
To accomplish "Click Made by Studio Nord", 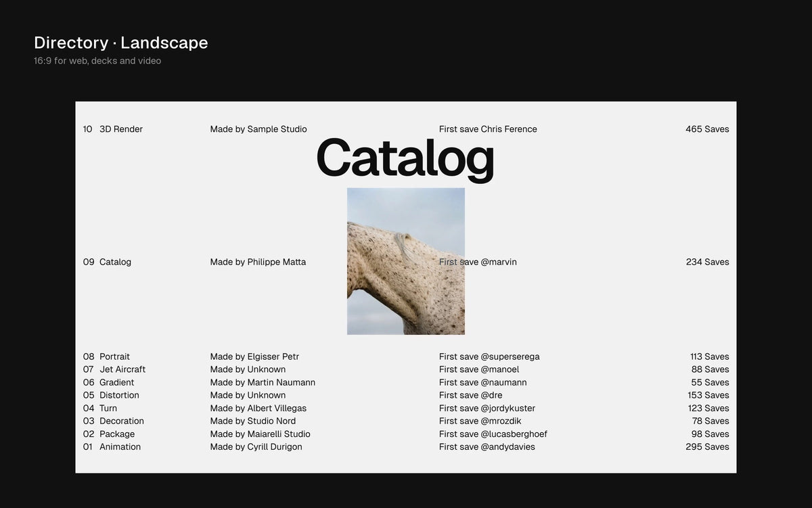I will [x=253, y=421].
